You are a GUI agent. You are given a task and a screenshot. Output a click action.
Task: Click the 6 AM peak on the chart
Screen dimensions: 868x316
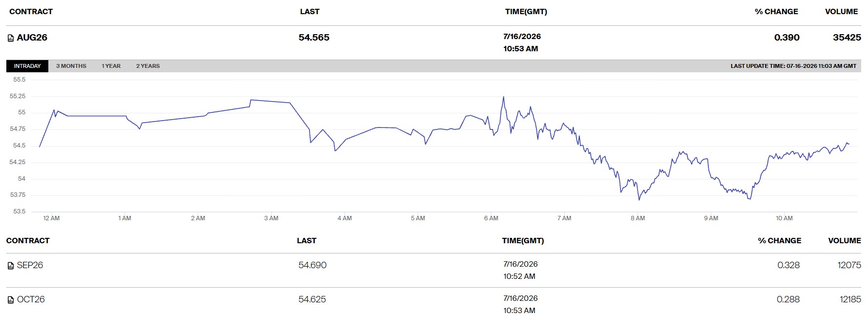point(503,97)
